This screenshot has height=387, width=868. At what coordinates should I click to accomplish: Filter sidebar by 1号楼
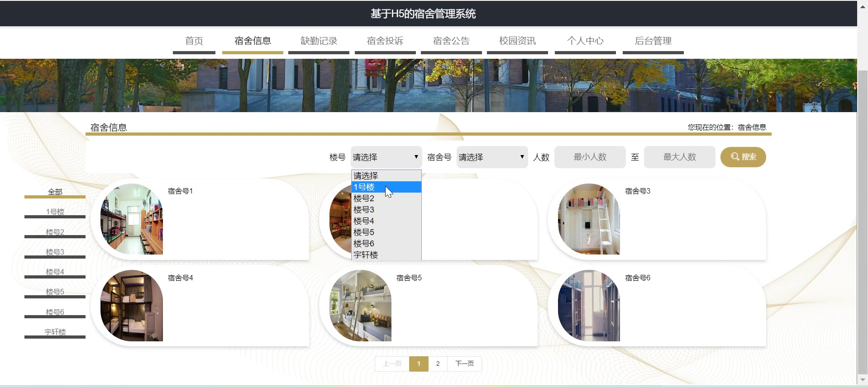pos(55,212)
